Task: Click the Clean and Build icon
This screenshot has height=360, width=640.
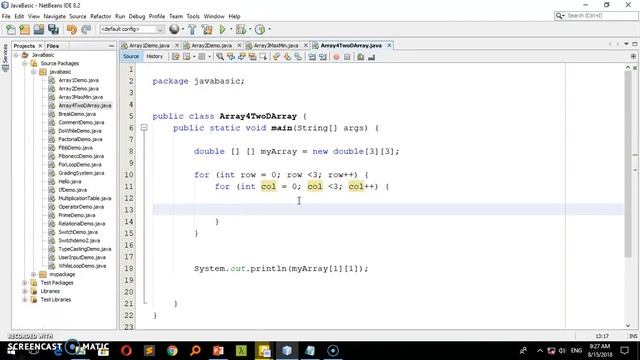Action: click(x=207, y=29)
